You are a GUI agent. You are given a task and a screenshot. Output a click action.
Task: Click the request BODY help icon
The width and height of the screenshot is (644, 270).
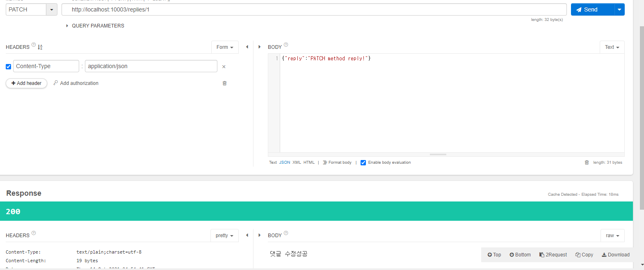(x=286, y=45)
